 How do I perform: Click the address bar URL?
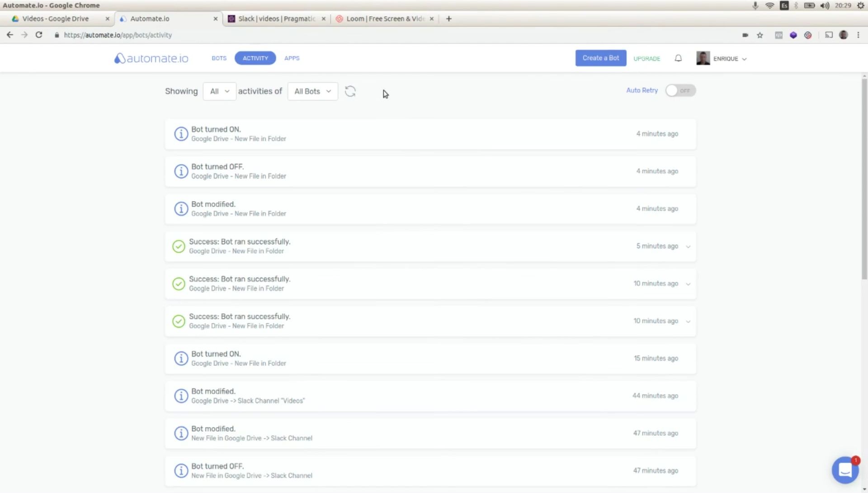pos(118,35)
